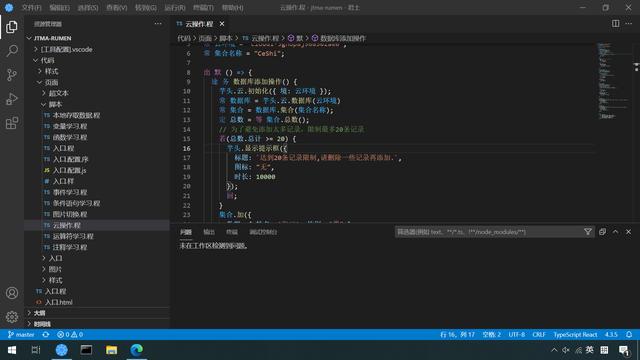
Task: Open the Extensions view
Action: (12, 123)
